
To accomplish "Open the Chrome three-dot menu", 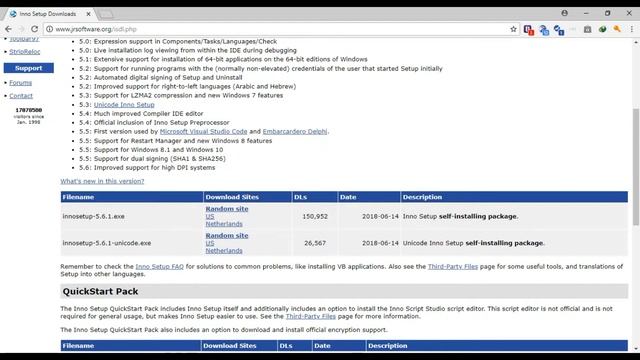I will point(632,29).
